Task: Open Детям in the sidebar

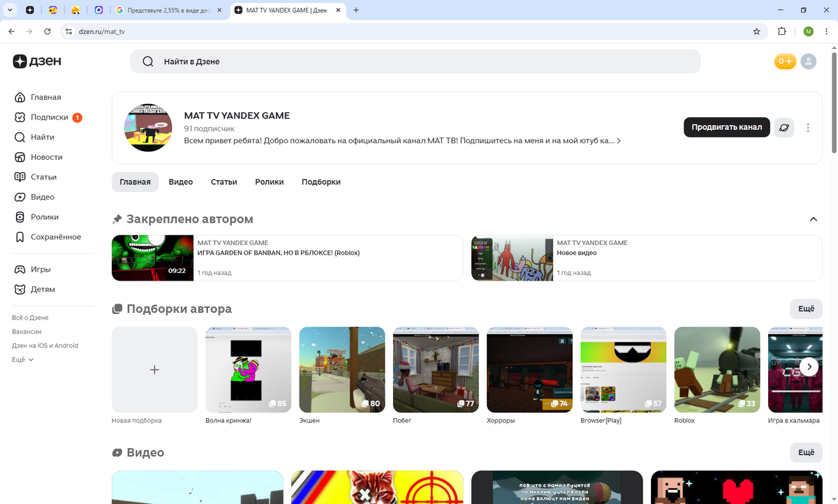Action: click(34, 289)
